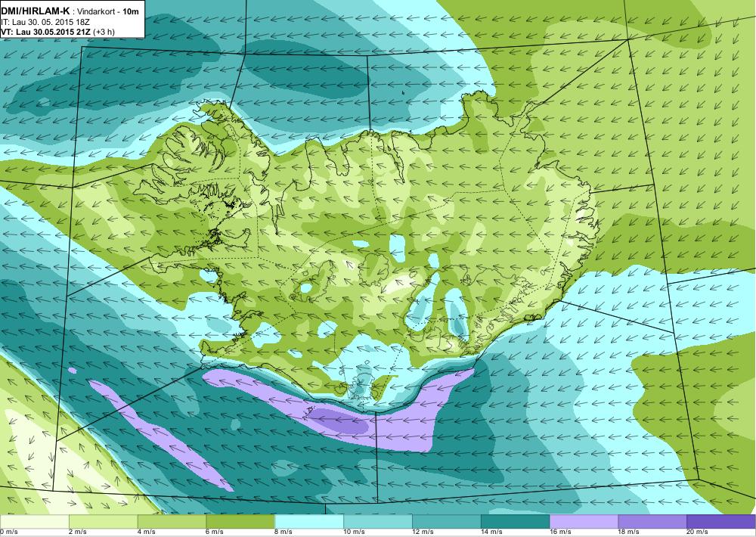Viewport: 756px width, 537px height.
Task: Select legend swatch between 14 and 16 m/s
Action: (x=516, y=521)
